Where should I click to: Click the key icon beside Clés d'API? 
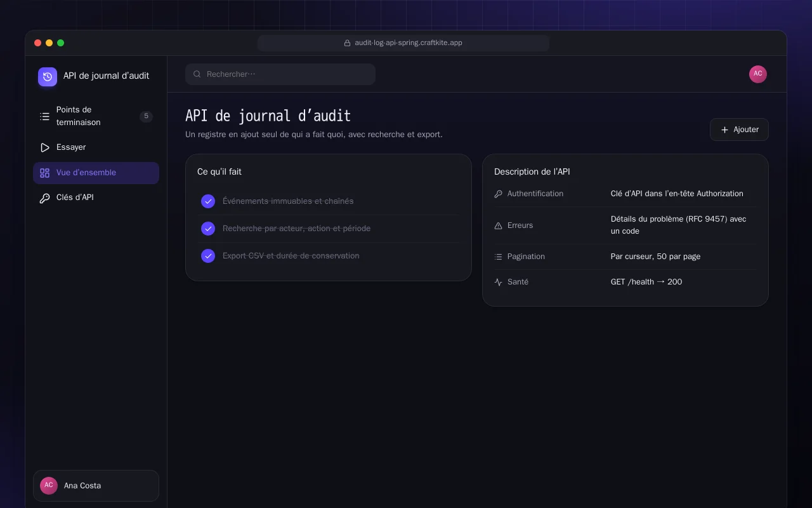[44, 198]
